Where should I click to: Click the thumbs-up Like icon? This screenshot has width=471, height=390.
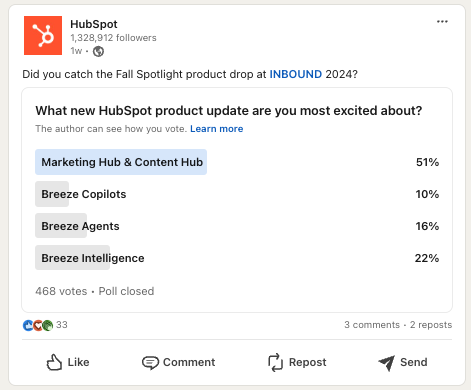pyautogui.click(x=54, y=362)
